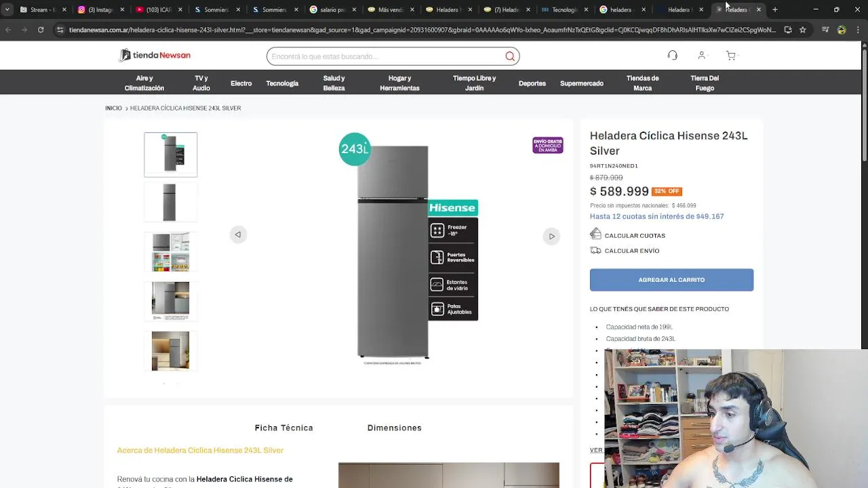The image size is (868, 488).
Task: Click the site info icon in the address bar
Action: (x=60, y=30)
